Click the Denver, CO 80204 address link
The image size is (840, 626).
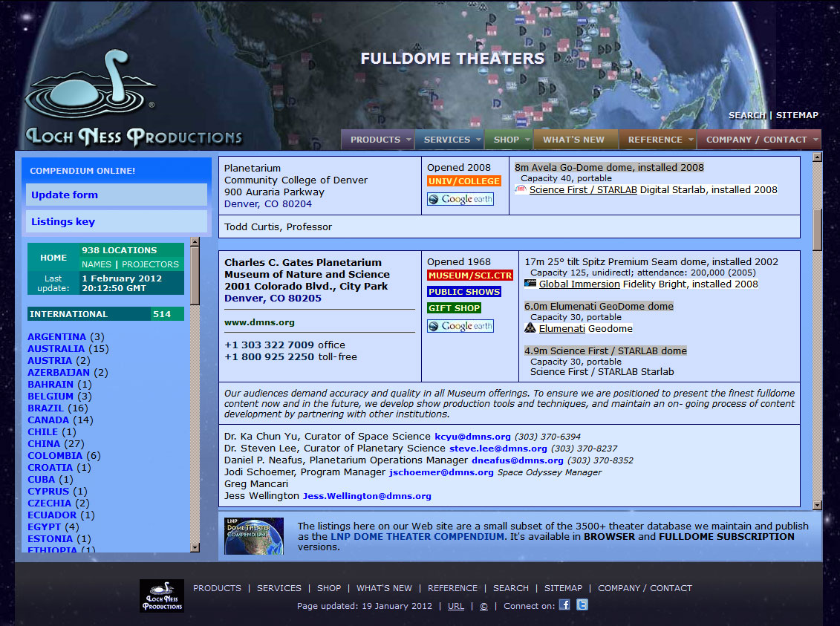click(x=268, y=204)
